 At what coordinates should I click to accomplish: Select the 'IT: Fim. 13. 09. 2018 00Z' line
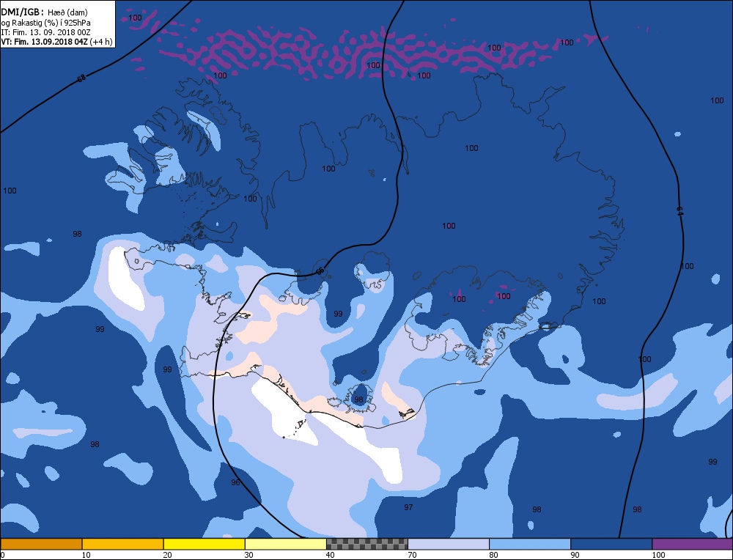[x=45, y=32]
